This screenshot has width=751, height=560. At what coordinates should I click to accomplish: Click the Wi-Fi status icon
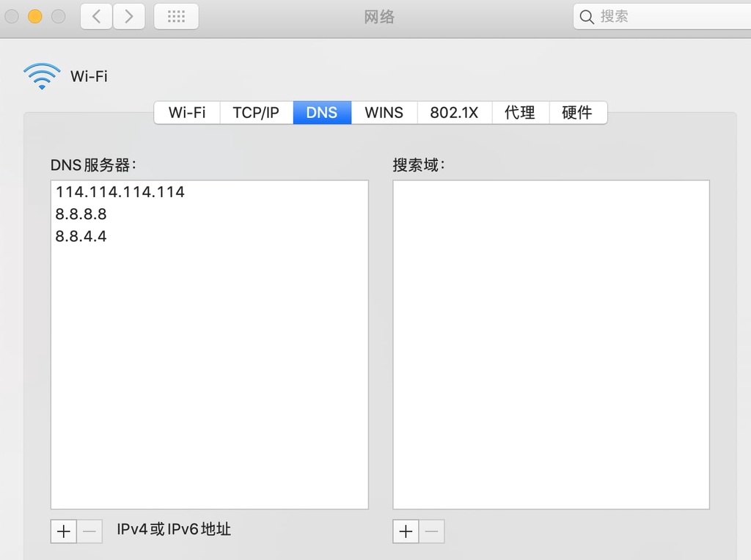[x=42, y=75]
